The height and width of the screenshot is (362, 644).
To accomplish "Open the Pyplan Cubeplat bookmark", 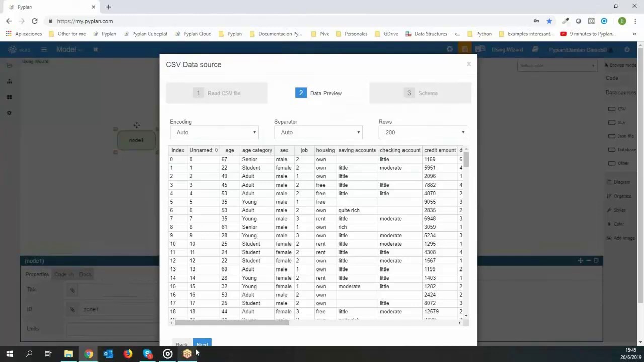I will point(145,34).
